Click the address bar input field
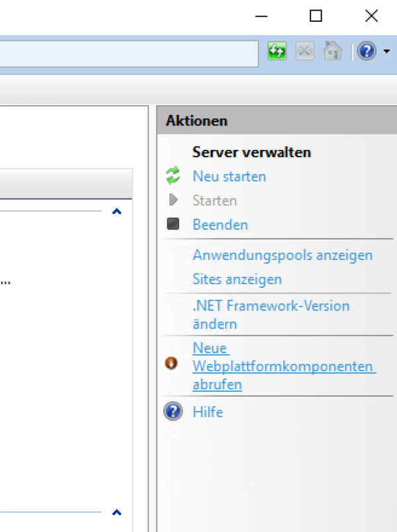The width and height of the screenshot is (397, 532). coord(129,54)
